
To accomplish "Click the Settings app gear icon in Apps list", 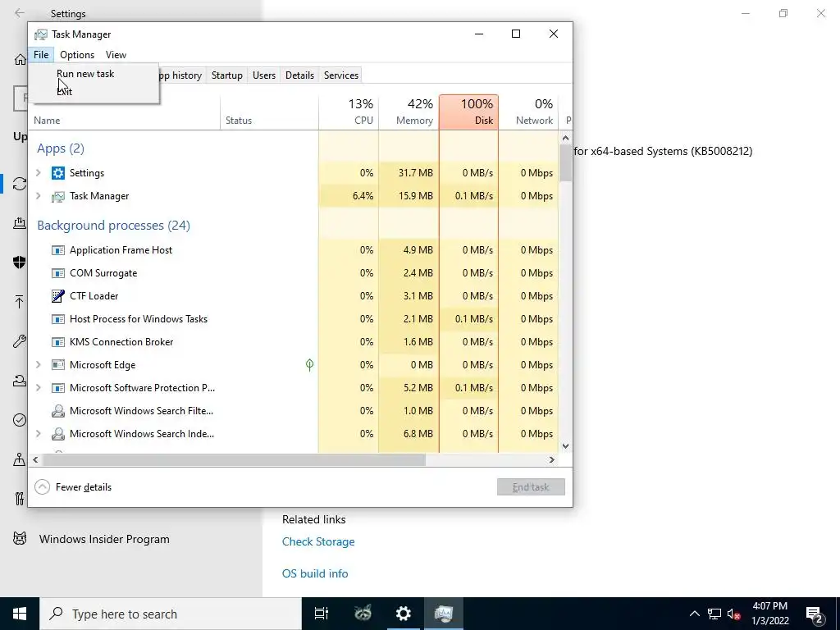I will coord(58,173).
